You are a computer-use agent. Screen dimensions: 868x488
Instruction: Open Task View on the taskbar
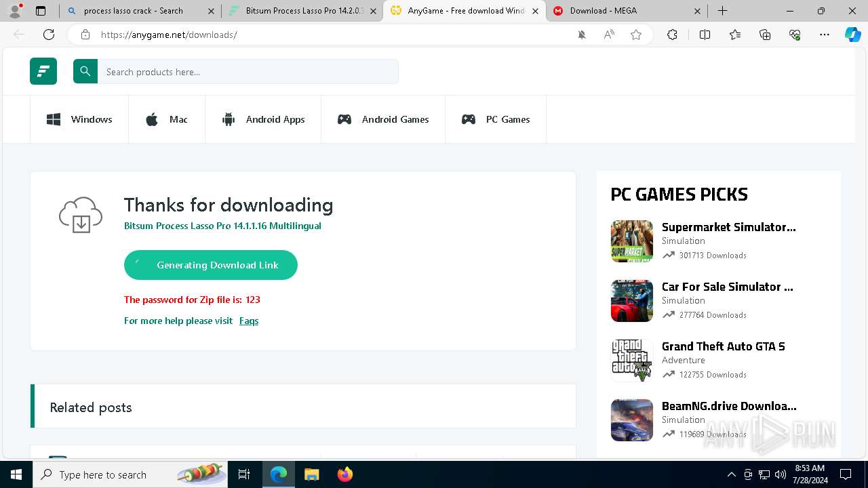pyautogui.click(x=245, y=474)
